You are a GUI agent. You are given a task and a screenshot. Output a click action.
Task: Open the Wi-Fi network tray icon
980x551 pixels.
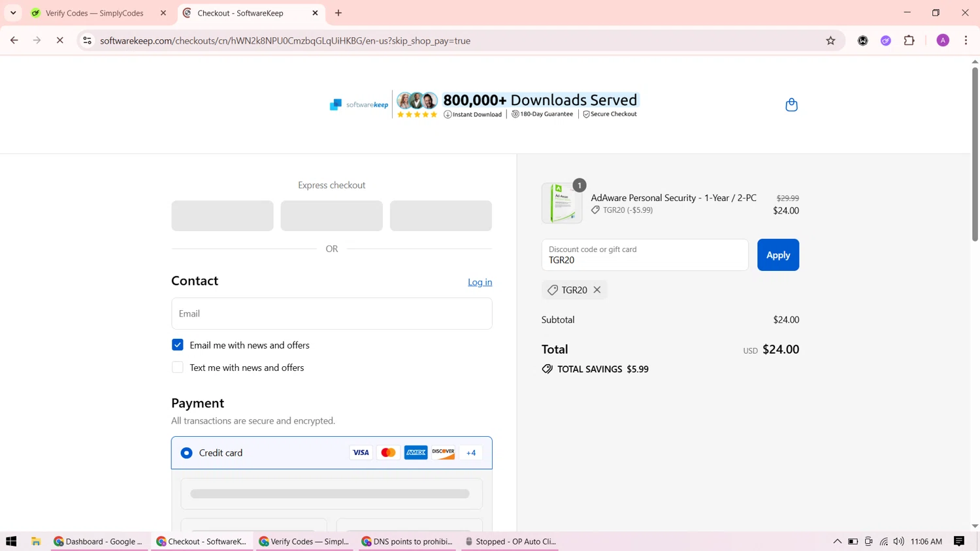[884, 541]
